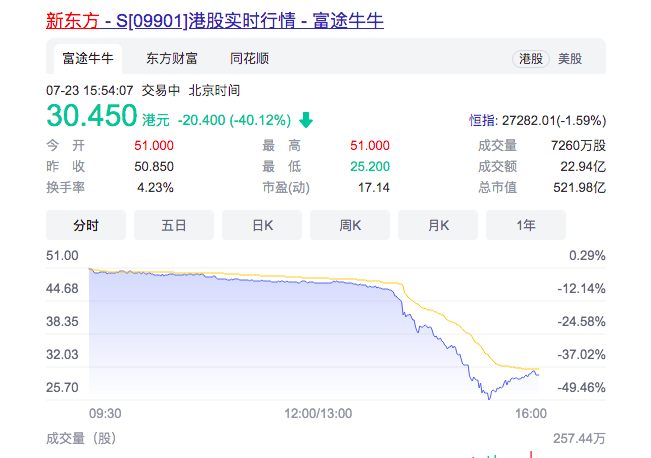Image resolution: width=651 pixels, height=458 pixels.
Task: Click the 换手率 value 4.23%
Action: pos(155,188)
